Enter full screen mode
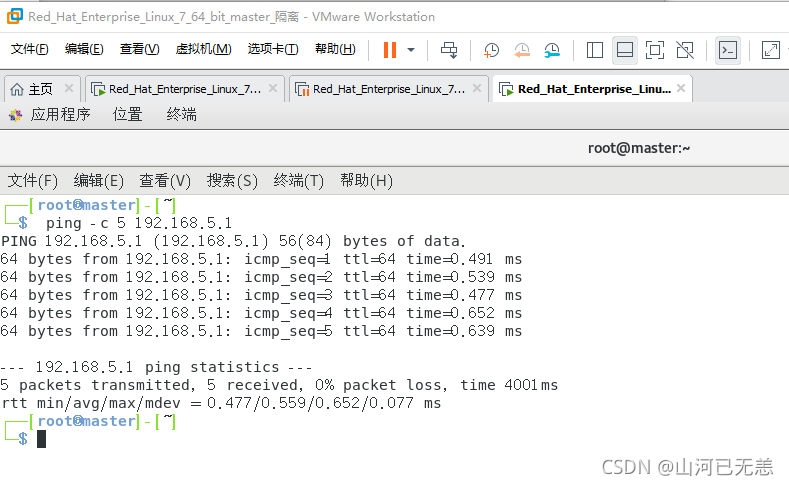The height and width of the screenshot is (485, 789). click(655, 50)
